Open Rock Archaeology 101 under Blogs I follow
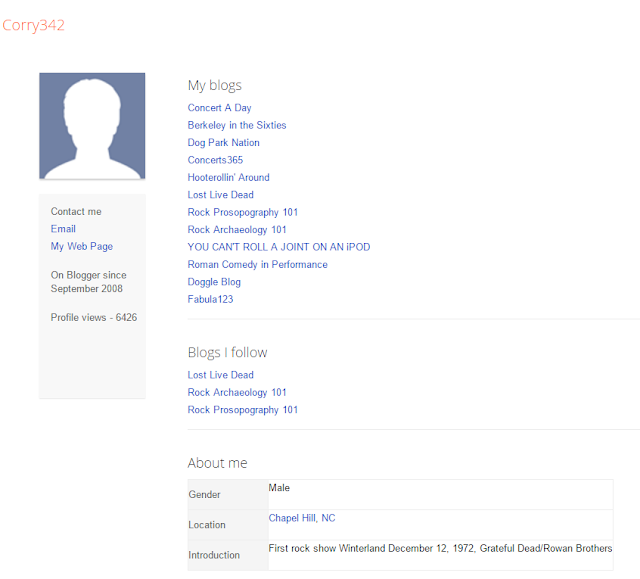Screen dimensions: 640x579 point(237,393)
